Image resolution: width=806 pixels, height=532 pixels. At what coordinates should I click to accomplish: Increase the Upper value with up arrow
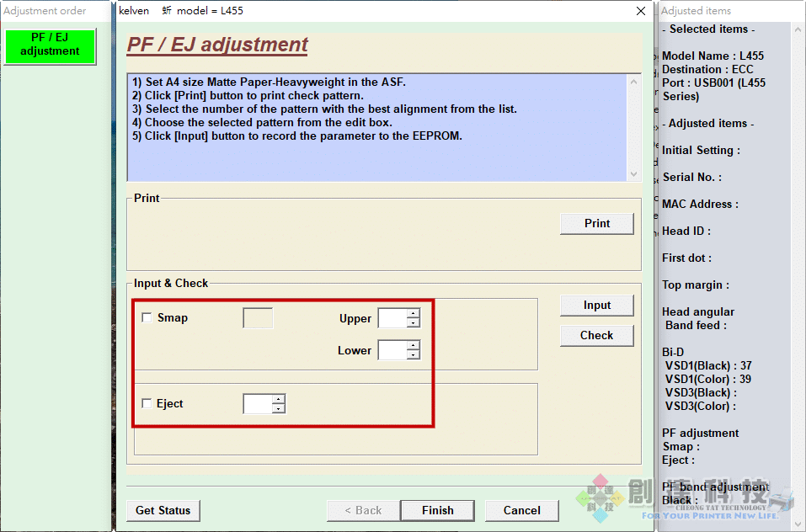click(x=413, y=314)
